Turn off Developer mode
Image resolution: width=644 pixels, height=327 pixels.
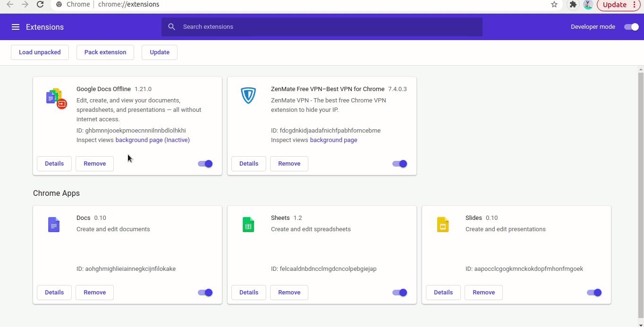631,27
